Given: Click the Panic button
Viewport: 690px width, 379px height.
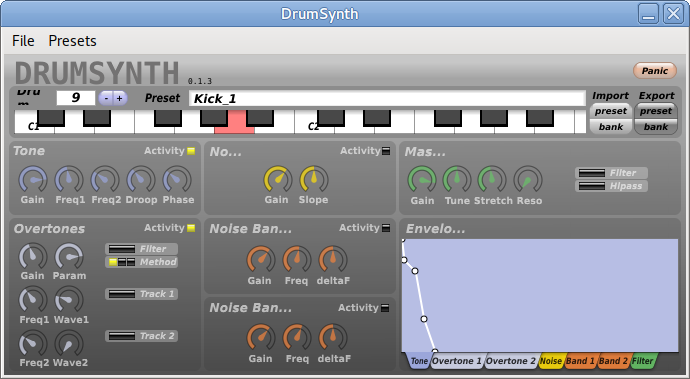Looking at the screenshot, I should (655, 70).
